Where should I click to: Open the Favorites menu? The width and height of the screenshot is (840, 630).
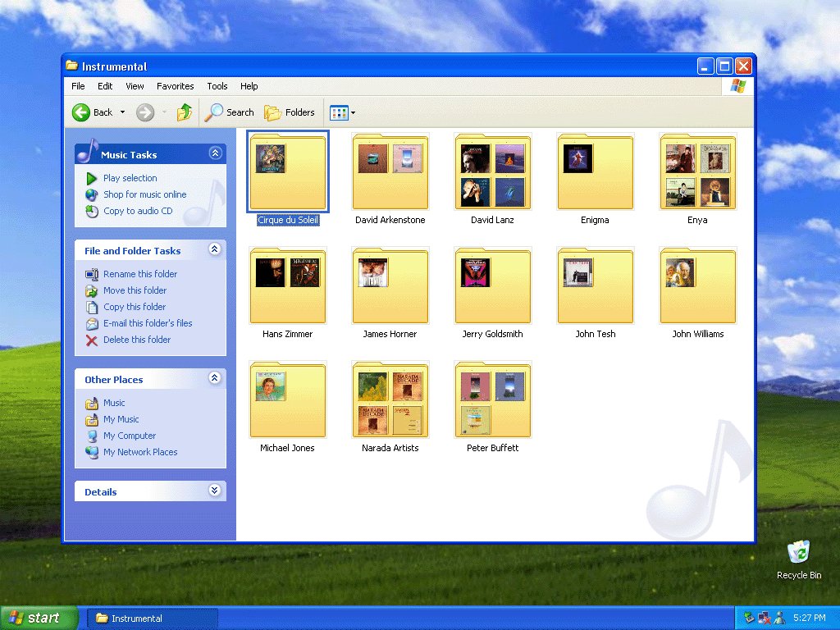pos(176,86)
